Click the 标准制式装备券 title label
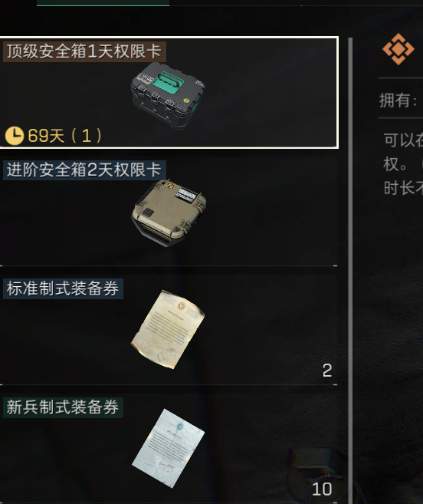 [64, 288]
